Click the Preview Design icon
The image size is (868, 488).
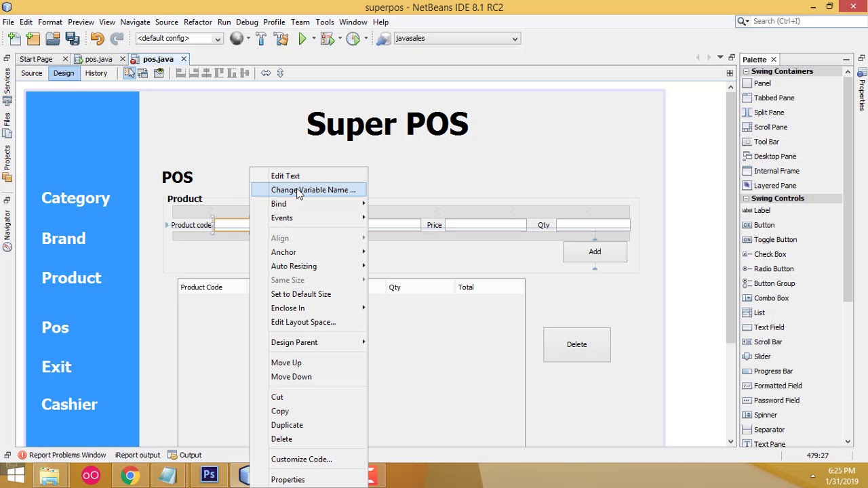pos(159,73)
